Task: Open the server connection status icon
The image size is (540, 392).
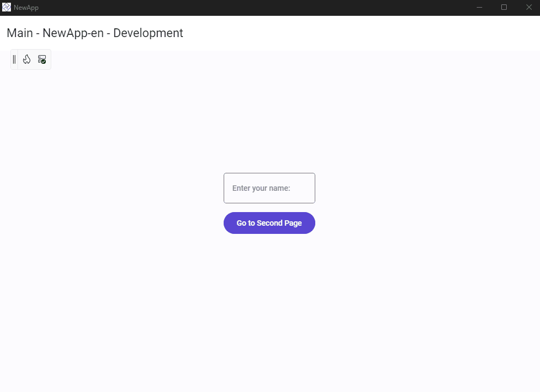Action: (42, 59)
